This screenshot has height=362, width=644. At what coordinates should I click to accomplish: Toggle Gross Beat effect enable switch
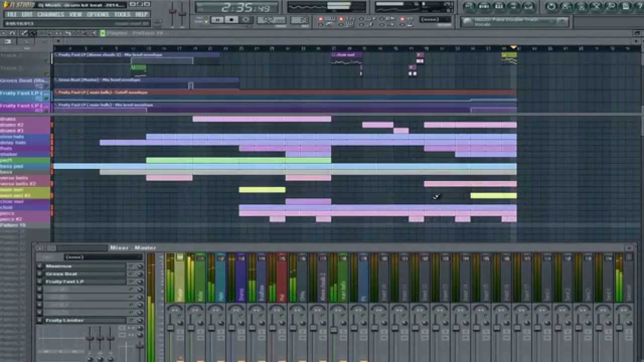[131, 274]
